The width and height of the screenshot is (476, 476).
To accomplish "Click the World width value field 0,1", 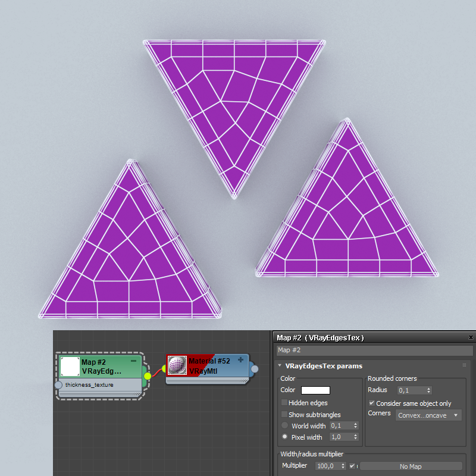I will pyautogui.click(x=341, y=425).
